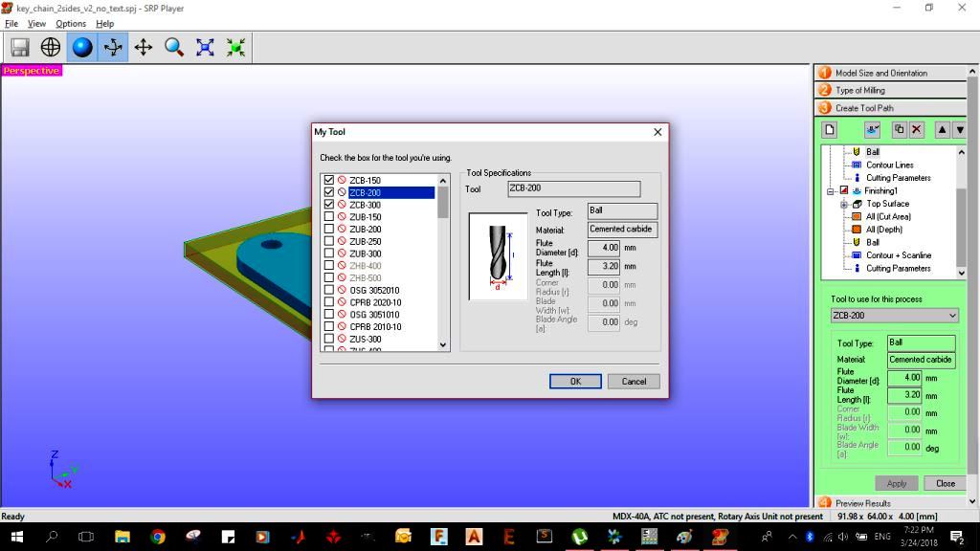Image resolution: width=980 pixels, height=551 pixels.
Task: Expand Preview Results step
Action: point(891,503)
